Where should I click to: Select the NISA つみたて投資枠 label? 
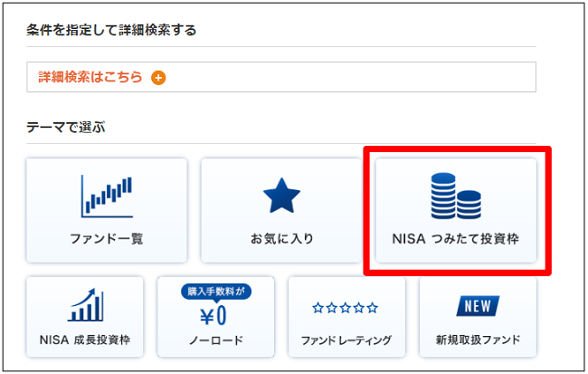point(456,238)
